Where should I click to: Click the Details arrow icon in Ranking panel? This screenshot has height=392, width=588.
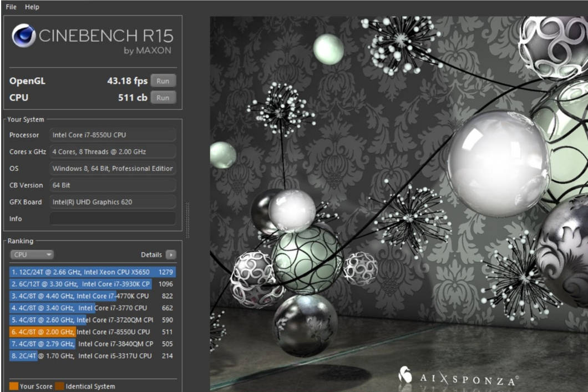171,255
